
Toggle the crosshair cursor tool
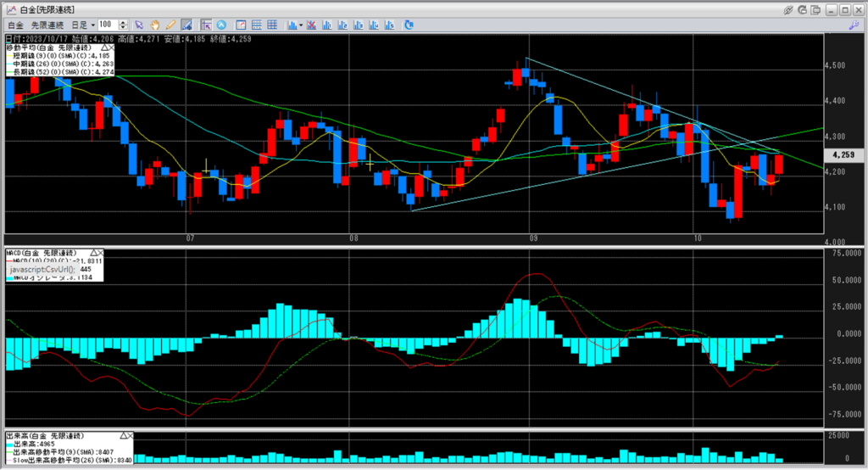206,25
